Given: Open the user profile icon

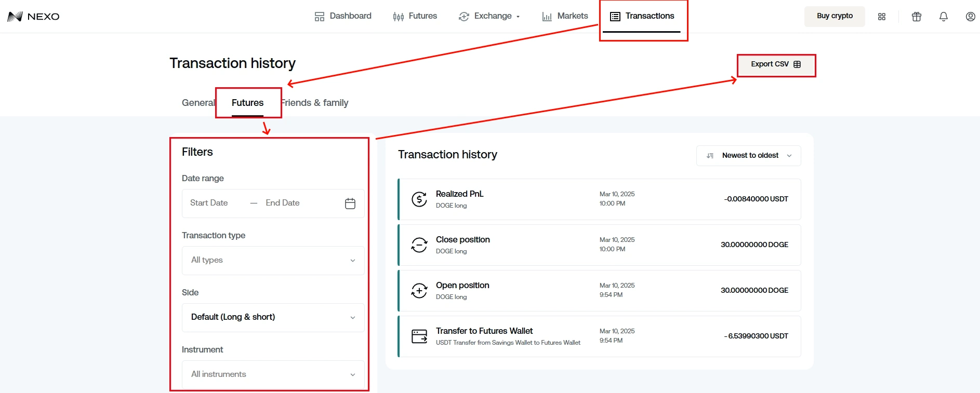Looking at the screenshot, I should 970,17.
